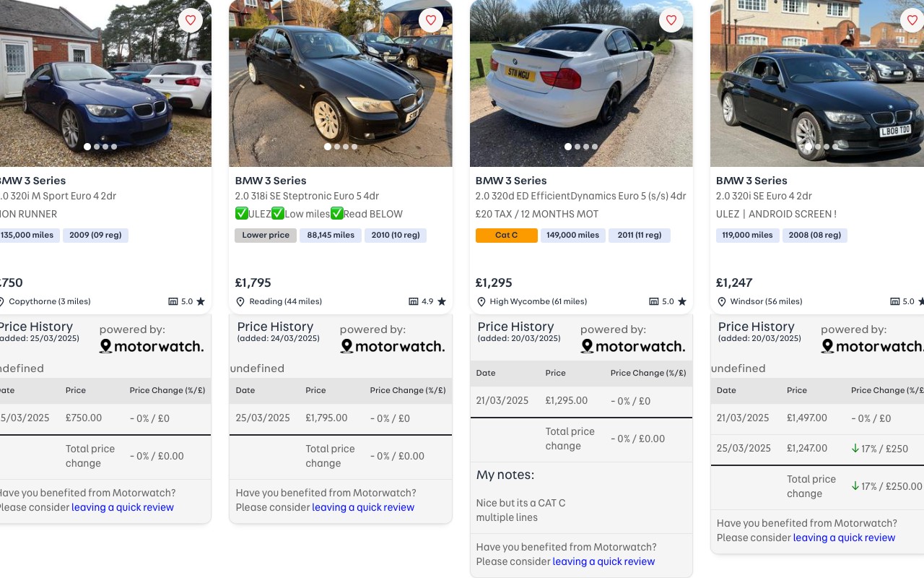Image resolution: width=924 pixels, height=578 pixels.
Task: Favorite the black 318i SE Steptronic listing
Action: point(431,20)
